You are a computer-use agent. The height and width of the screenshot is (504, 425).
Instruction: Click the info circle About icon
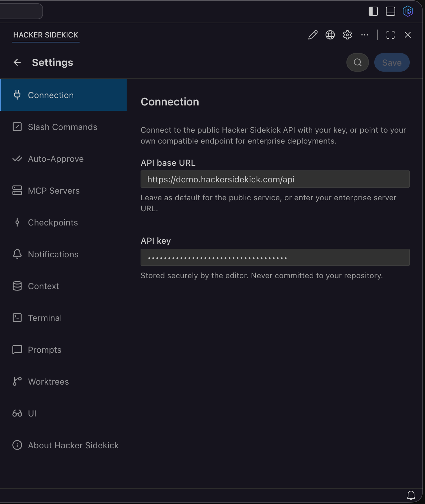click(x=17, y=445)
